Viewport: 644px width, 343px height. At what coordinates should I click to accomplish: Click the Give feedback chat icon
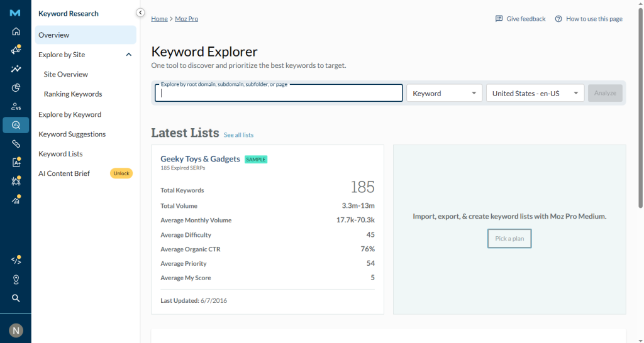point(499,19)
